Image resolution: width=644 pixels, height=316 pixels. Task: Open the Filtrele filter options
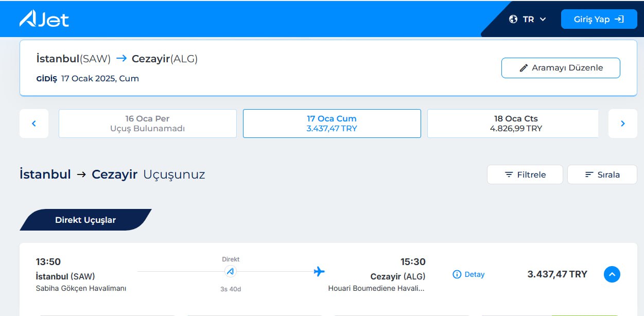point(525,174)
